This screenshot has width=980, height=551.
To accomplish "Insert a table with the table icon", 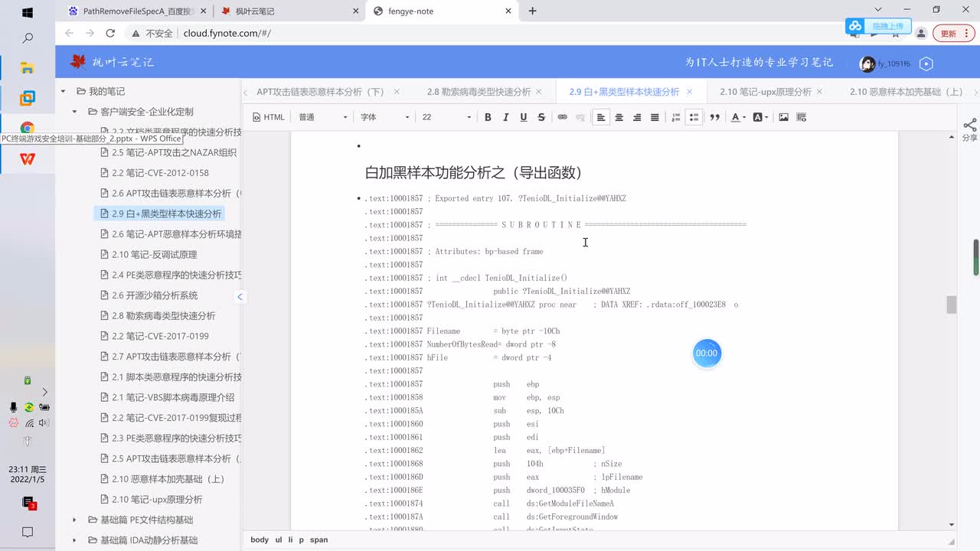I will coord(802,117).
